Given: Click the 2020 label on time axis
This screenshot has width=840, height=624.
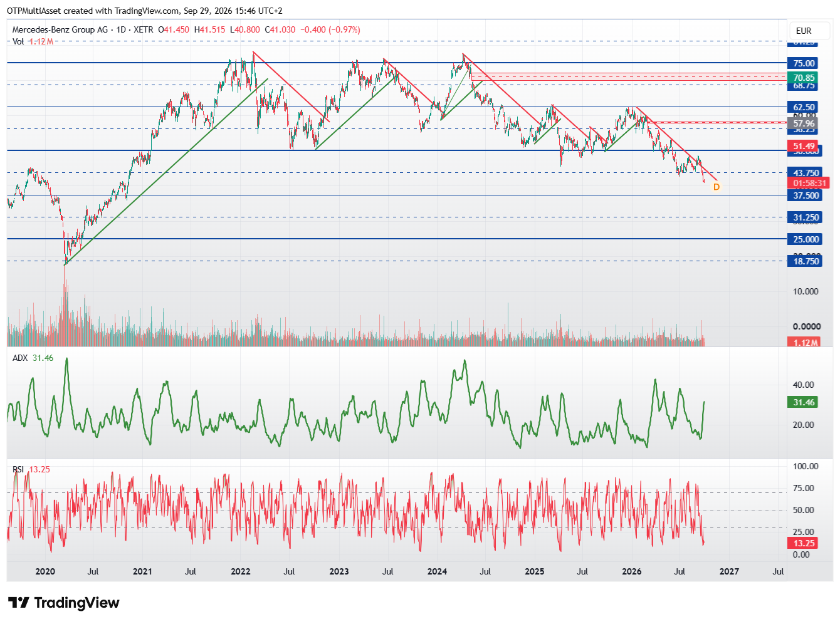Looking at the screenshot, I should [45, 571].
